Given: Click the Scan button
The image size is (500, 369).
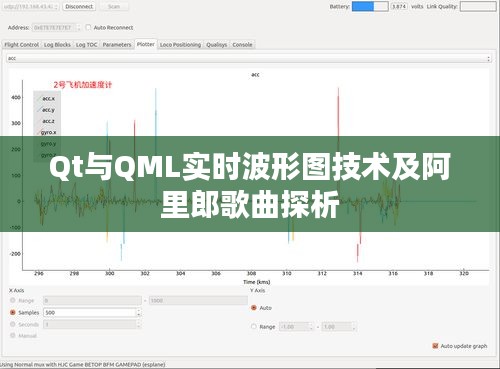Looking at the screenshot, I should [114, 7].
